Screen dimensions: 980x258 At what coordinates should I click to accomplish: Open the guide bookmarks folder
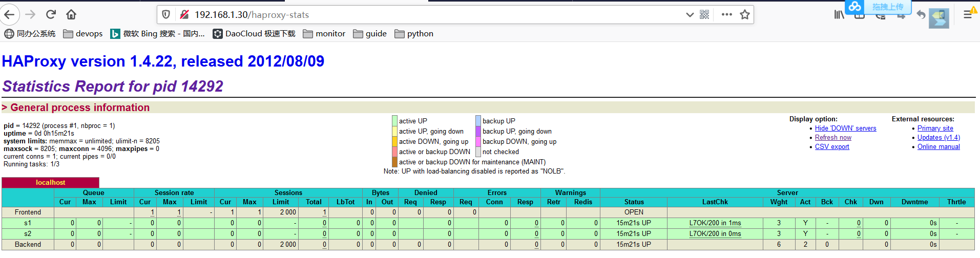pos(370,34)
